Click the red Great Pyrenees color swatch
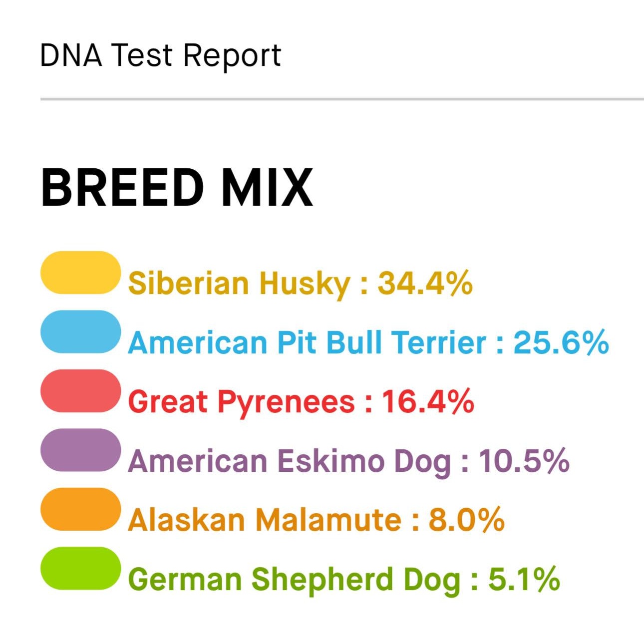 click(80, 391)
